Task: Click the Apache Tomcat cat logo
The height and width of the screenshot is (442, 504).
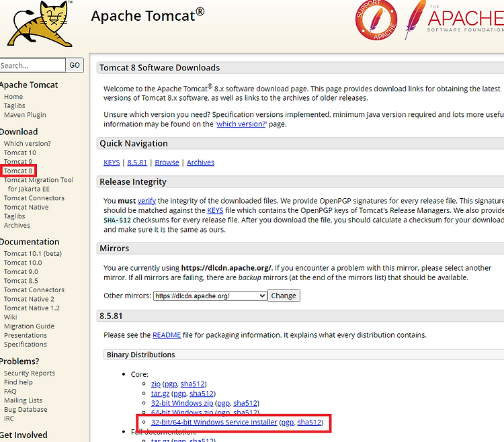Action: coord(39,24)
